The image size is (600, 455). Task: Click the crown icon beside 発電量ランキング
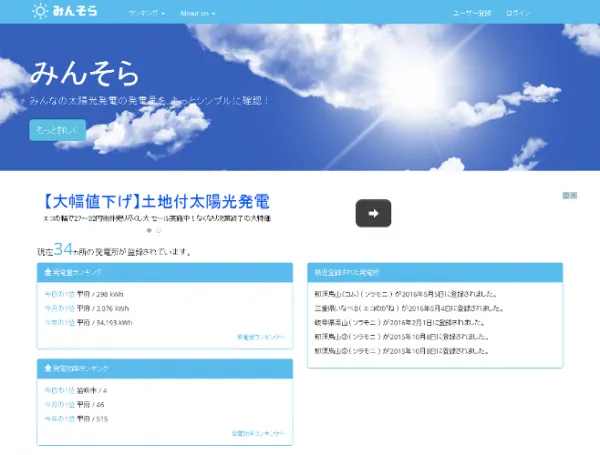48,272
